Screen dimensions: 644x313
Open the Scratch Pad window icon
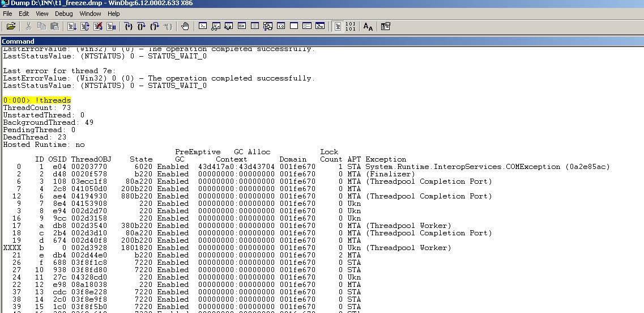(293, 26)
